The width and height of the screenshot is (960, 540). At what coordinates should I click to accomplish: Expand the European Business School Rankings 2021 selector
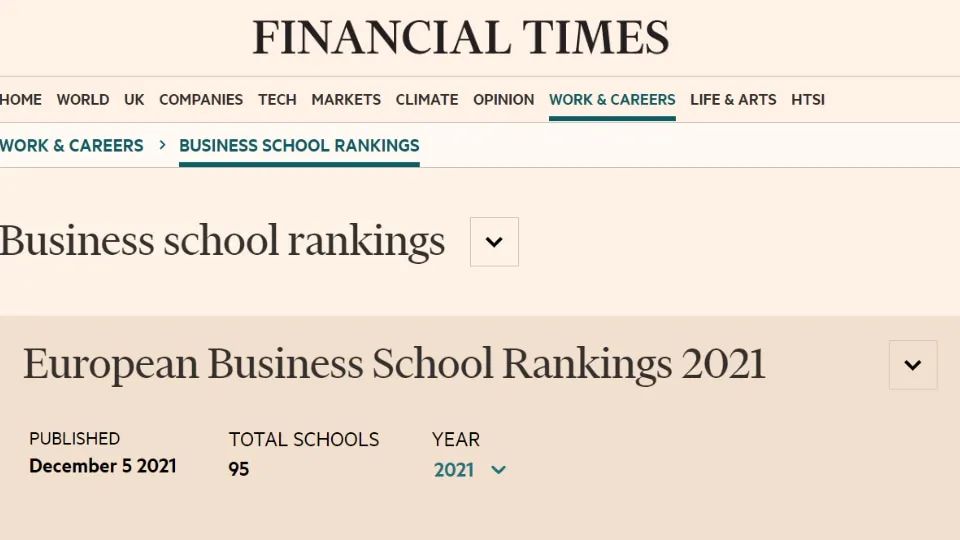[x=912, y=365]
